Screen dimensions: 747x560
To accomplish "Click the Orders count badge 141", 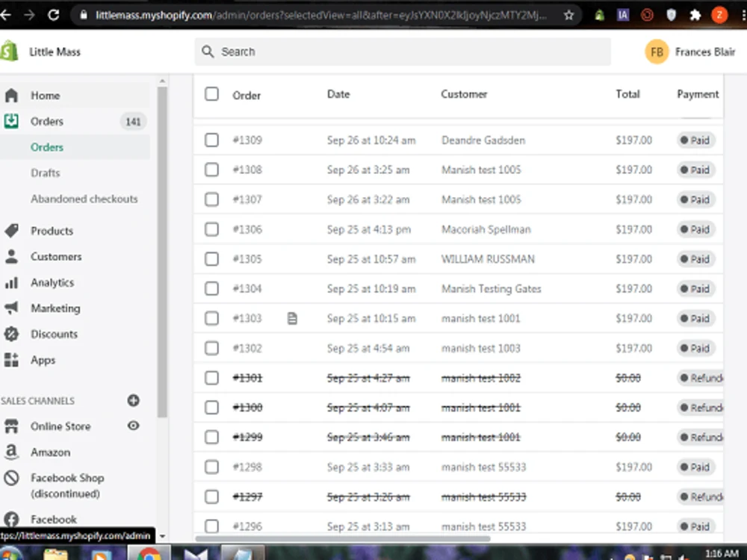I will click(x=133, y=122).
